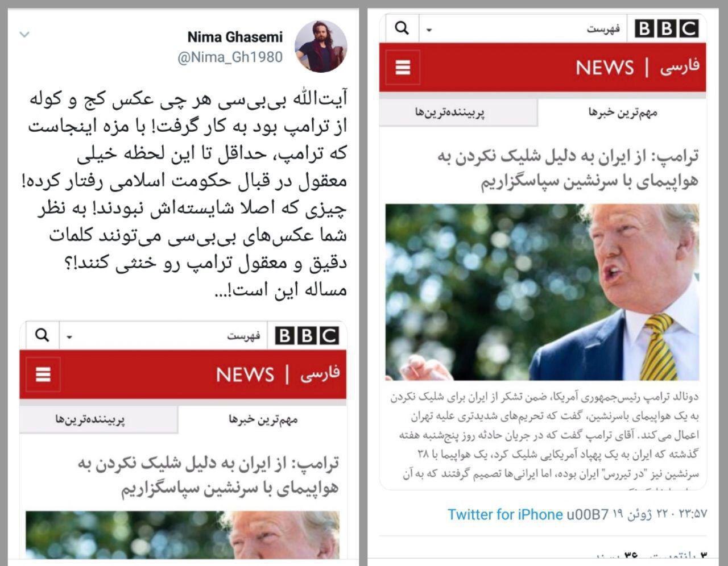Expand the فهرست dropdown arrow in right header

429,30
